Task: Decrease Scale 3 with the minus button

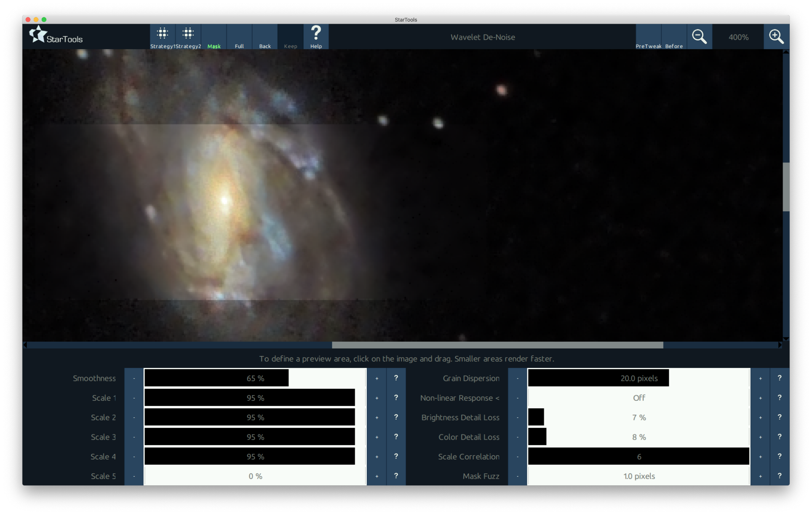Action: (x=134, y=437)
